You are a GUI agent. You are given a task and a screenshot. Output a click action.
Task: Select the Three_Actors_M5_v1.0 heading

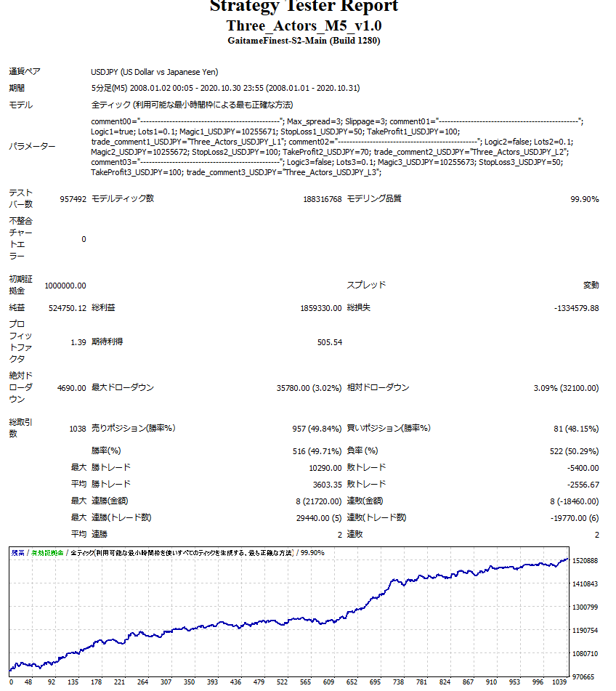coord(304,25)
